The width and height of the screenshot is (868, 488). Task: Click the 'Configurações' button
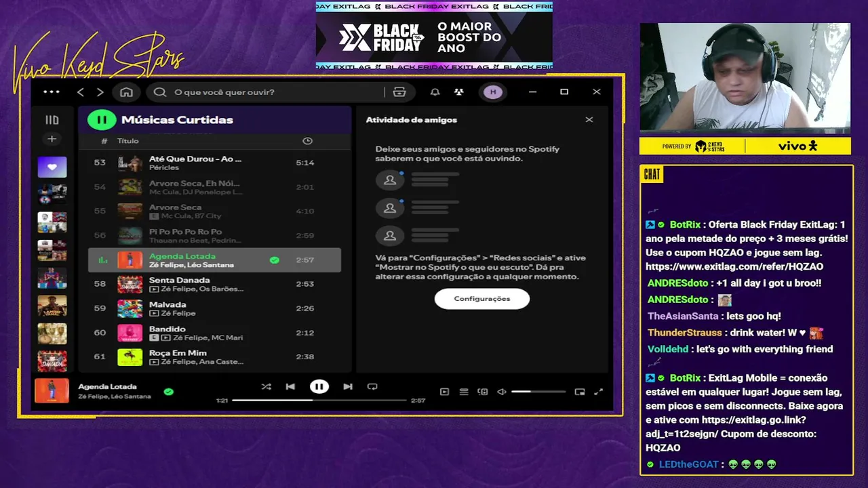click(482, 299)
